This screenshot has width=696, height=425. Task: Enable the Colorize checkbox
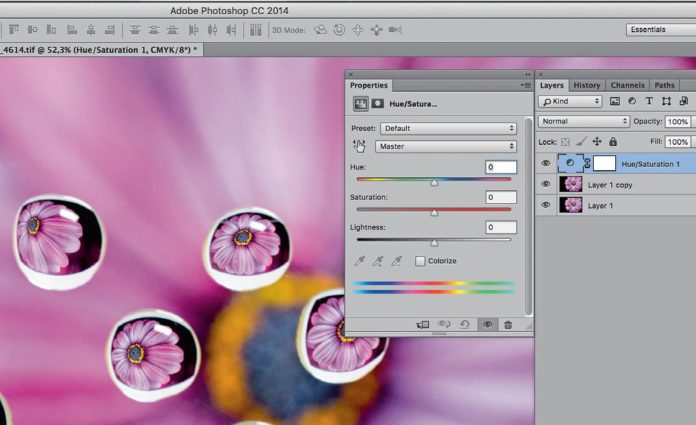tap(420, 261)
